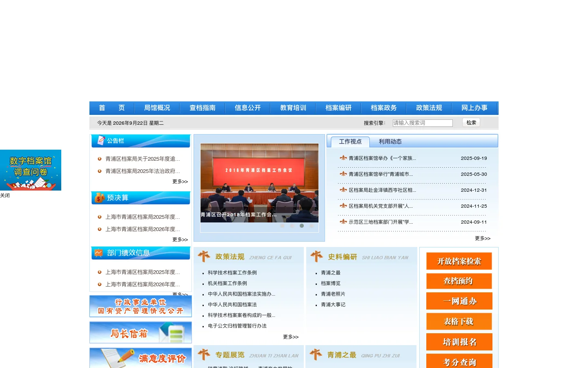Open 青浦老照片 link
Viewport: 588px width, 368px height.
(x=333, y=294)
